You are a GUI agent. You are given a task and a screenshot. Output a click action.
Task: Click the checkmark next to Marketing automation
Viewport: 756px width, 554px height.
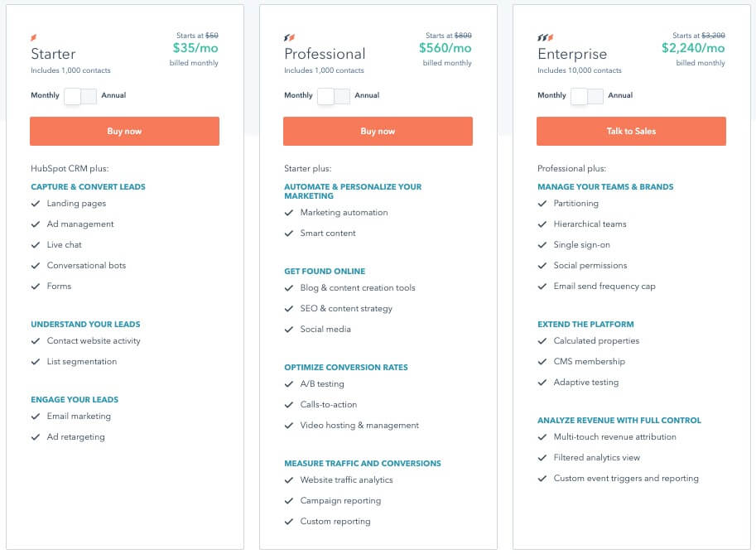[290, 212]
